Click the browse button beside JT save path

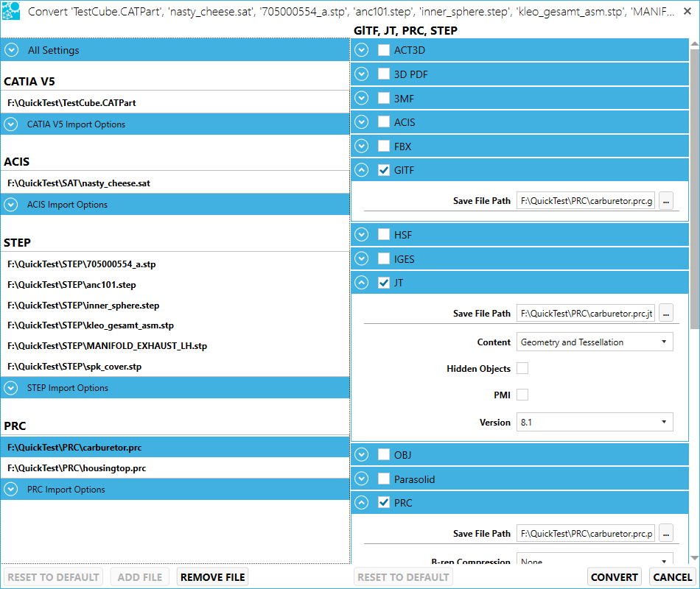pyautogui.click(x=666, y=313)
